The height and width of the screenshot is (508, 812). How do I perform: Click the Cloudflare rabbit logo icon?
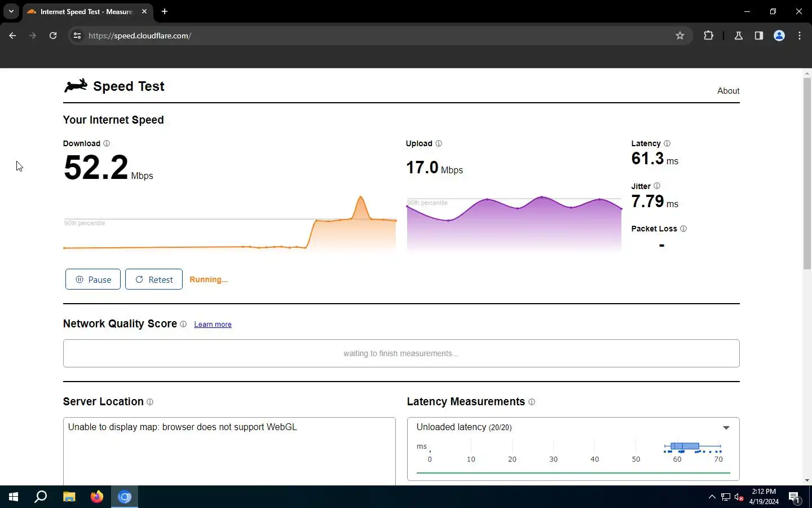point(76,85)
